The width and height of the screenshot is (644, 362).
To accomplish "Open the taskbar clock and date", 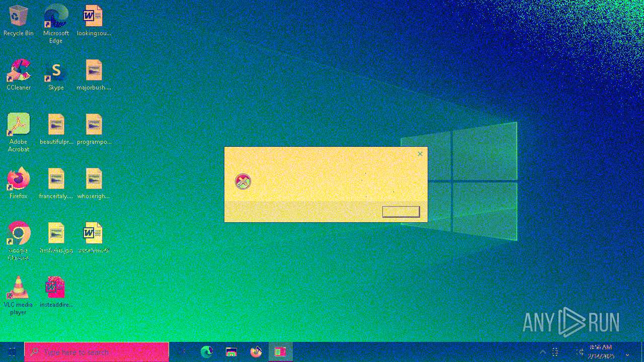I will coord(601,352).
